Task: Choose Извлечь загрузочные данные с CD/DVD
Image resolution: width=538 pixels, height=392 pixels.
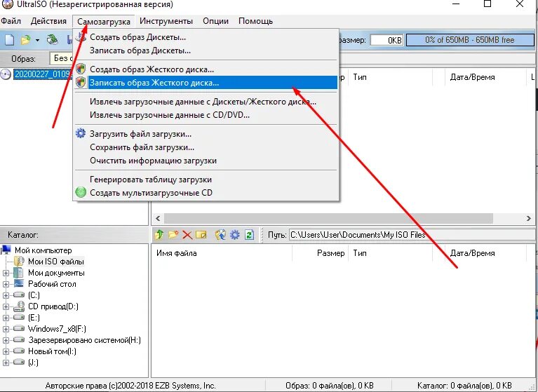Action: [206, 115]
